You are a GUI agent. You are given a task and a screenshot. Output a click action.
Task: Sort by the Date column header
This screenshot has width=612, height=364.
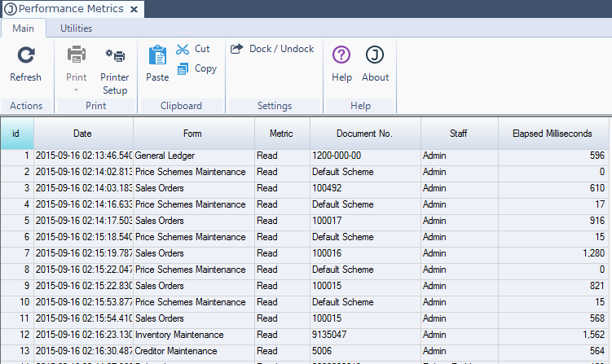tap(82, 134)
